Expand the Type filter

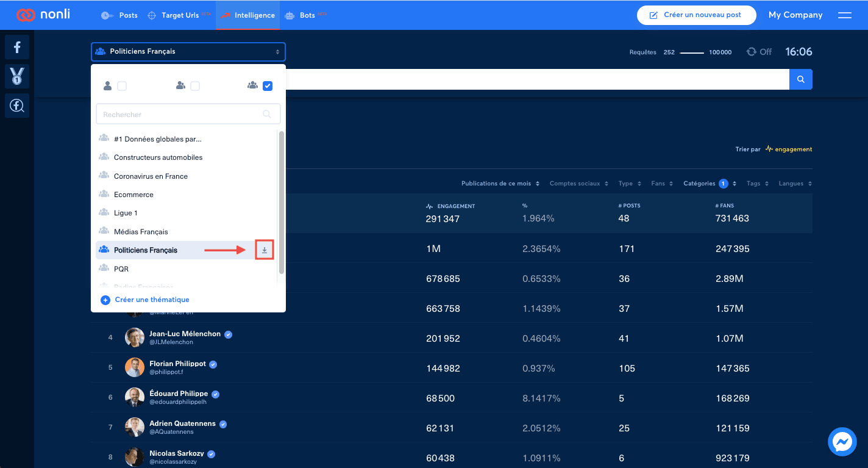click(x=630, y=184)
